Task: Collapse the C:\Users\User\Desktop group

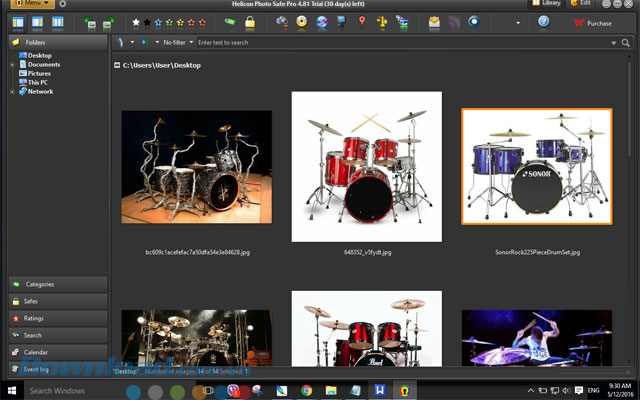Action: point(117,65)
